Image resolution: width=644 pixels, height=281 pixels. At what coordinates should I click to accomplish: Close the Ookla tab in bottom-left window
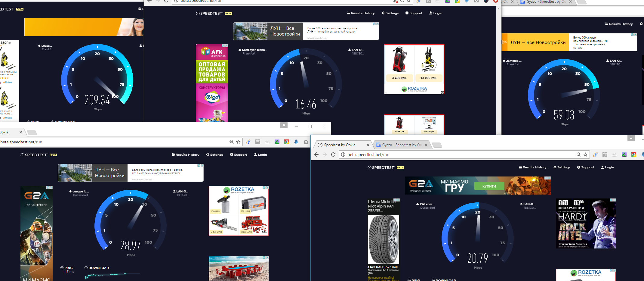21,132
